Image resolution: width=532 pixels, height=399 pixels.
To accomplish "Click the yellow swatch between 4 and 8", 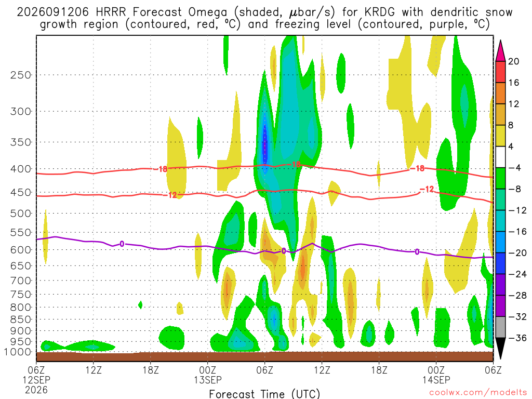I will (x=500, y=136).
